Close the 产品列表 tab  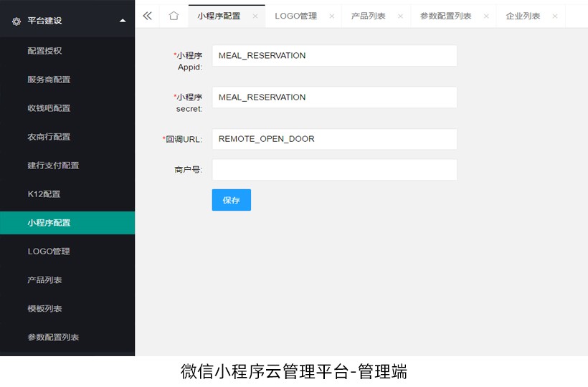point(400,16)
